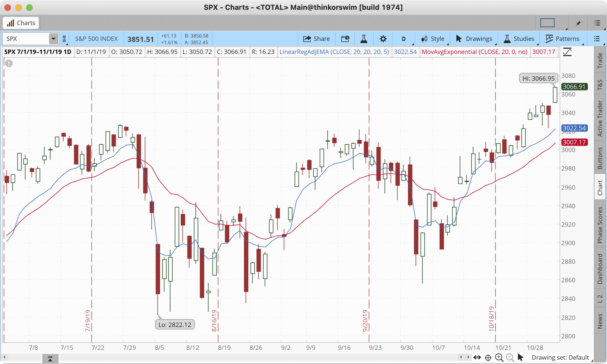Open the D aggregation period dropdown

point(404,39)
